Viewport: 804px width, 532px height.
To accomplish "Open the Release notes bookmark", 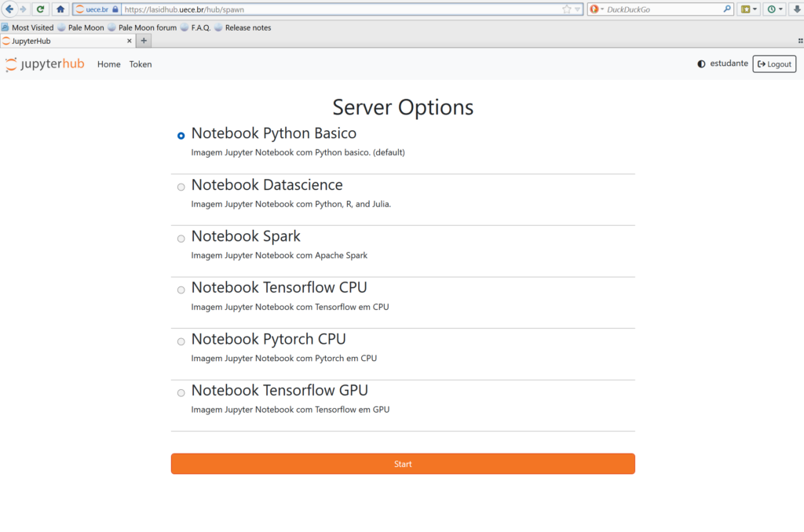I will click(243, 27).
